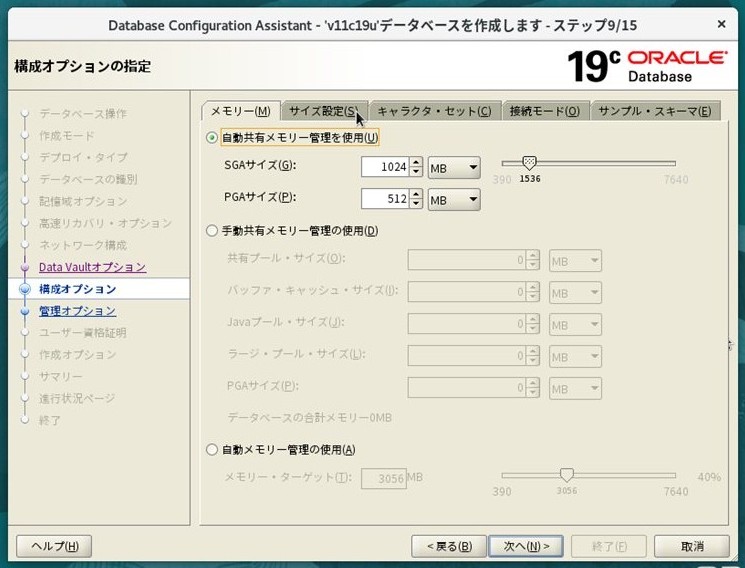Viewport: 745px width, 568px height.
Task: Click the ラージ・プール・サイズ value field
Action: point(467,356)
